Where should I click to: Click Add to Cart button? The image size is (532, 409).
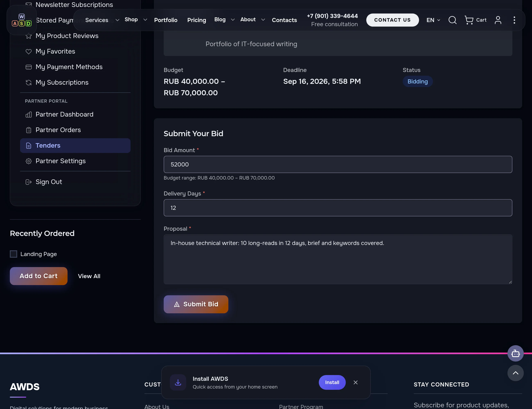[x=38, y=276]
